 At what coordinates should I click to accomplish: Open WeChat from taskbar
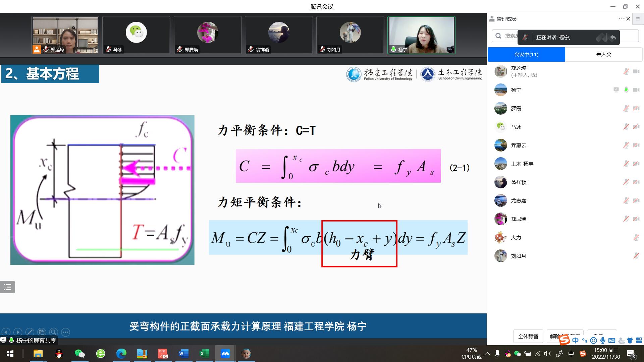(80, 354)
